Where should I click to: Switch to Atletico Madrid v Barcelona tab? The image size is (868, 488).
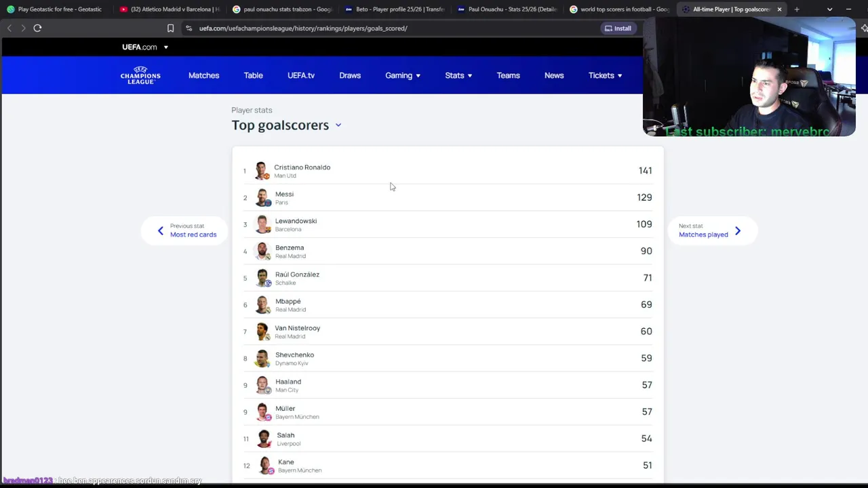pos(170,9)
